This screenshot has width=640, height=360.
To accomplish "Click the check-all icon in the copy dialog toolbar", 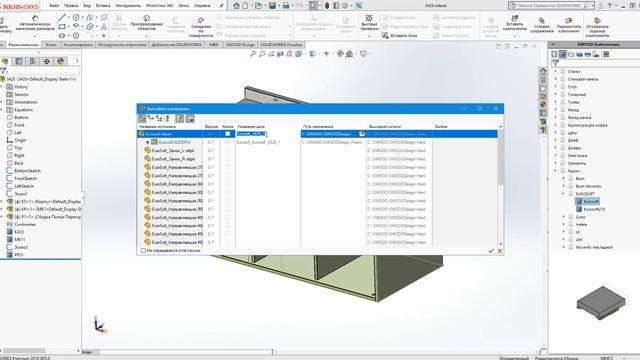I will [180, 118].
